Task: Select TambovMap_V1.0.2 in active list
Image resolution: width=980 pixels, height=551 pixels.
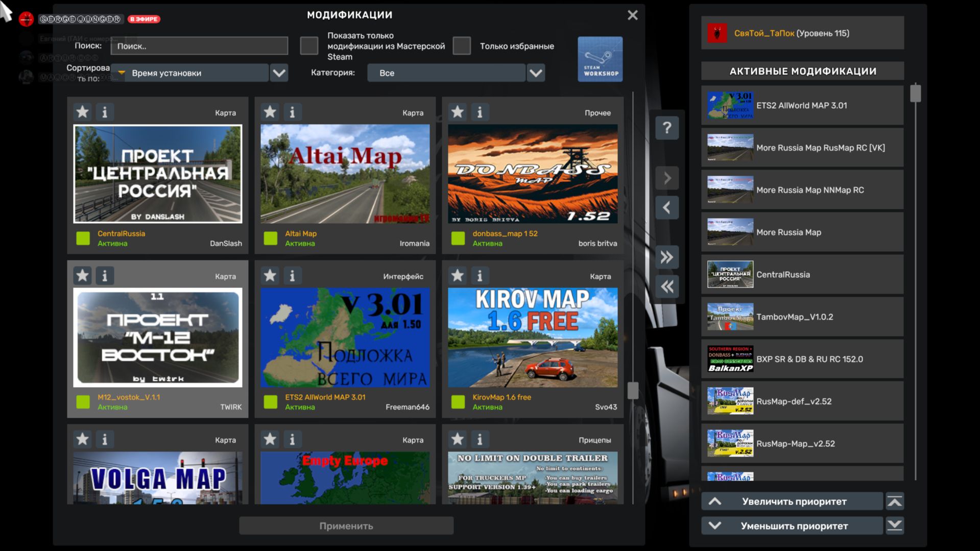Action: (802, 317)
